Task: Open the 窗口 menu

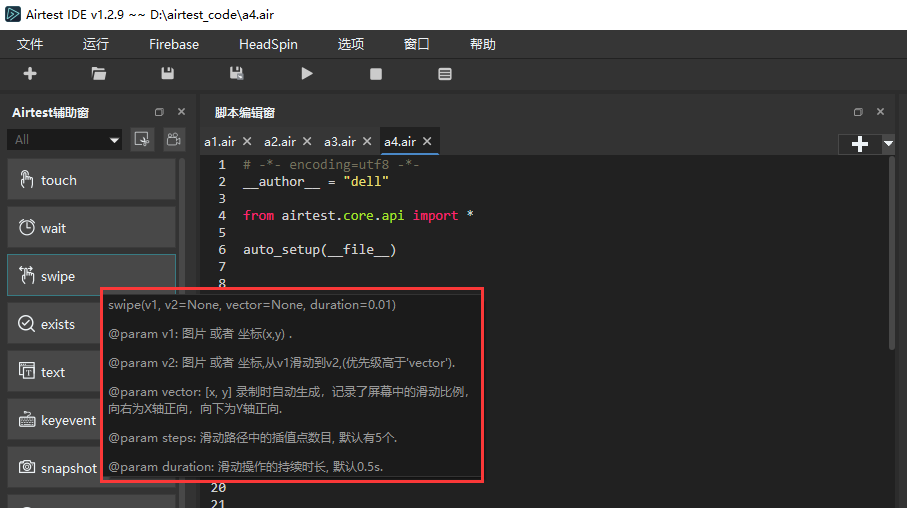Action: 416,45
